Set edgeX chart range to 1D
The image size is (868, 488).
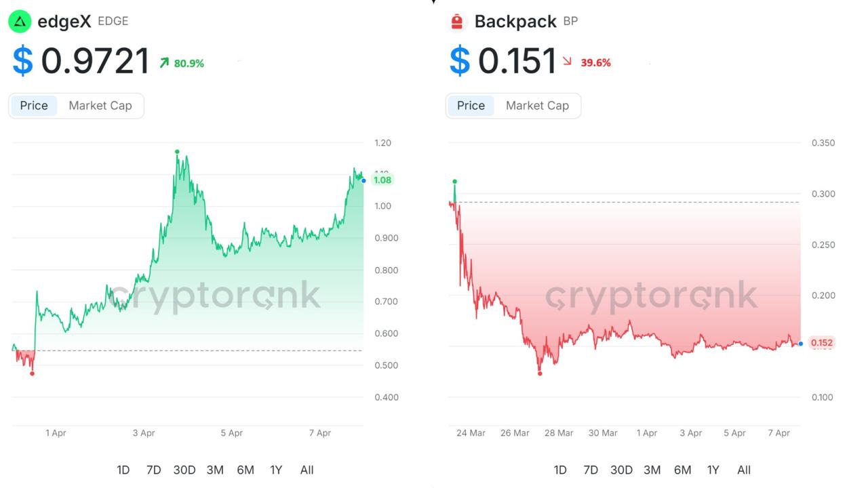click(123, 470)
